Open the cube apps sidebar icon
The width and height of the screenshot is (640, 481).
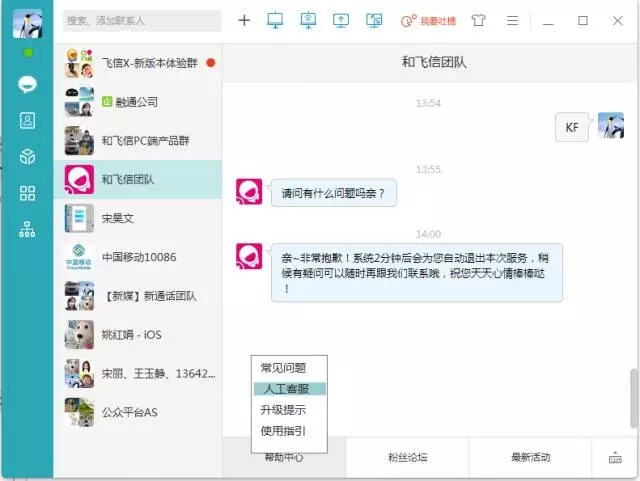point(27,157)
